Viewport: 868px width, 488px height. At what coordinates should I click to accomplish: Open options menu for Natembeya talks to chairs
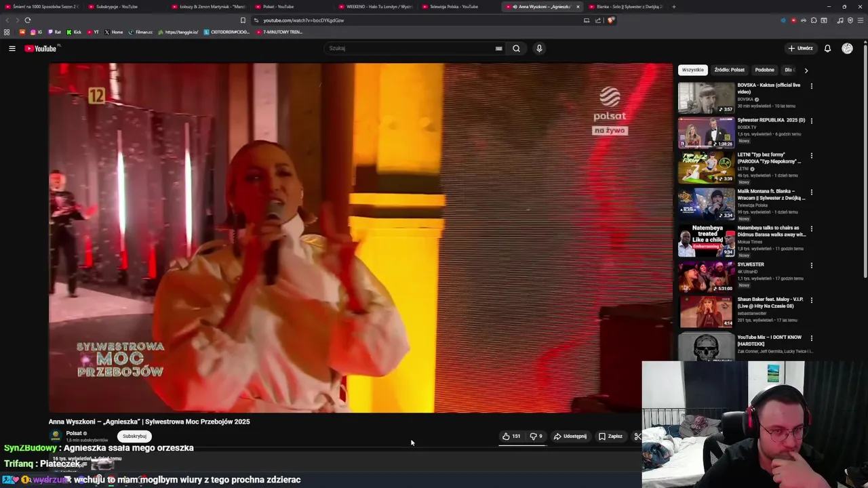tap(811, 228)
